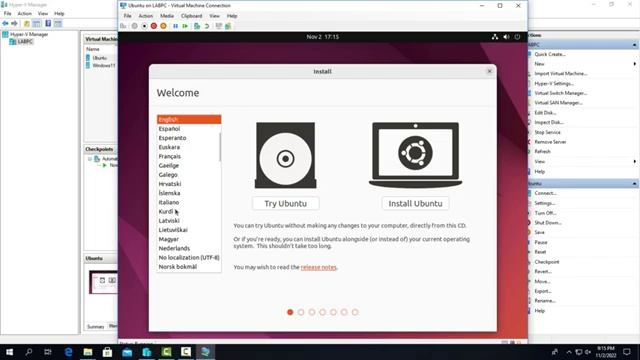Click the grey Start VM toolbar button
Viewport: 640px width, 360px height.
134,26
